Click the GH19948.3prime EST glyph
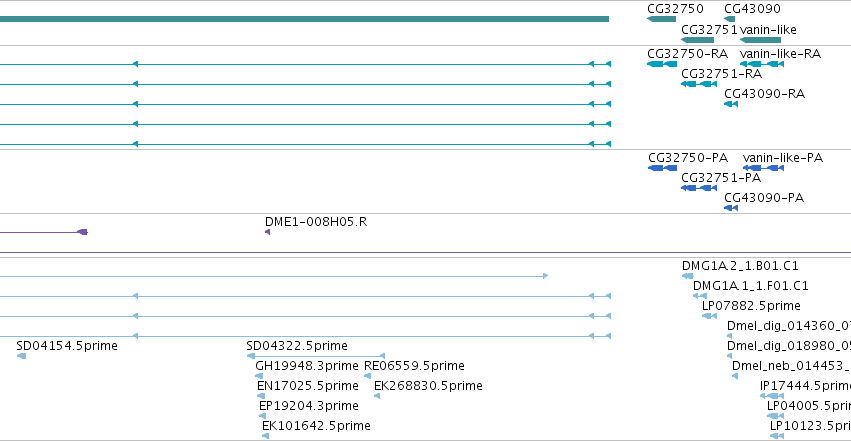 (x=259, y=376)
